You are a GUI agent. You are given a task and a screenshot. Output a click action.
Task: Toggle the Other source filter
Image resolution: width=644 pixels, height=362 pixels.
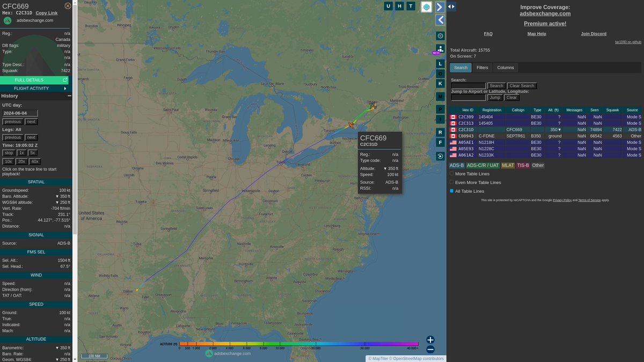[538, 165]
